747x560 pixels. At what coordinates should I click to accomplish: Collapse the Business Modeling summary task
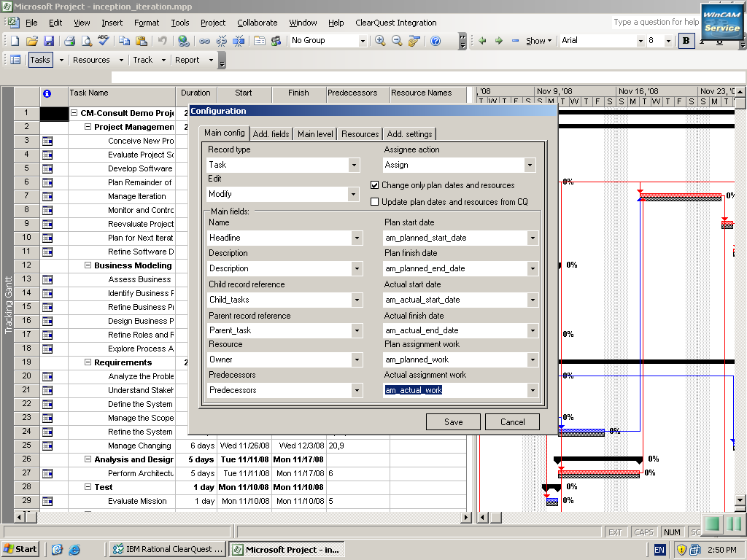click(88, 265)
